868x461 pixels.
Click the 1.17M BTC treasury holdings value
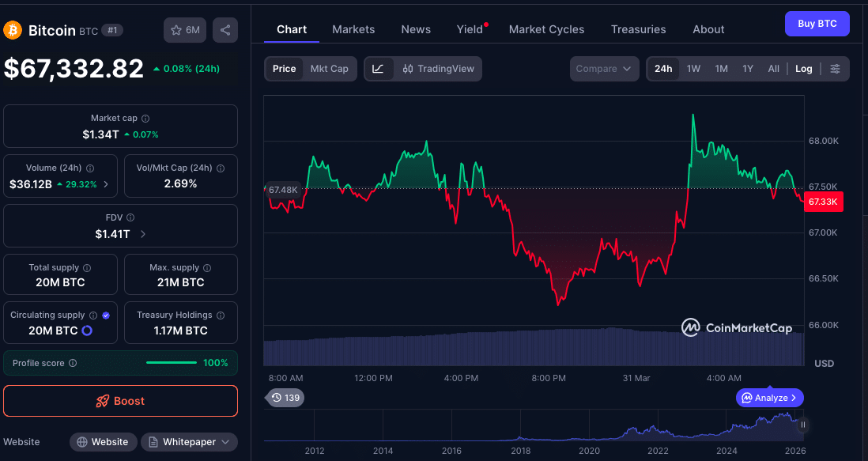[x=180, y=331]
